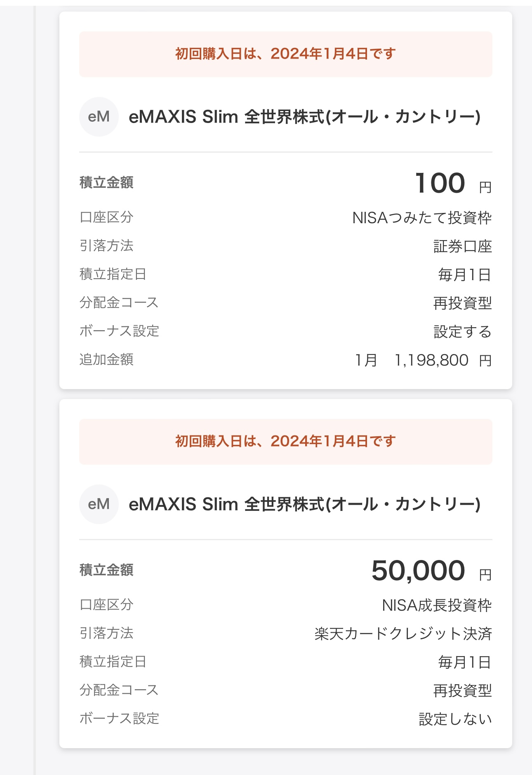The width and height of the screenshot is (532, 775).
Task: Click 設定する bonus setting in first card
Action: coord(463,331)
